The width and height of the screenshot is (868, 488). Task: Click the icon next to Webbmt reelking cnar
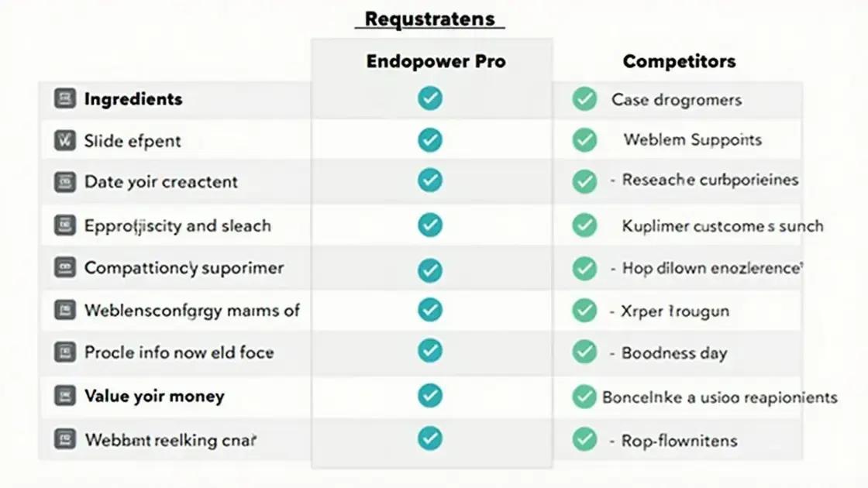coord(65,439)
